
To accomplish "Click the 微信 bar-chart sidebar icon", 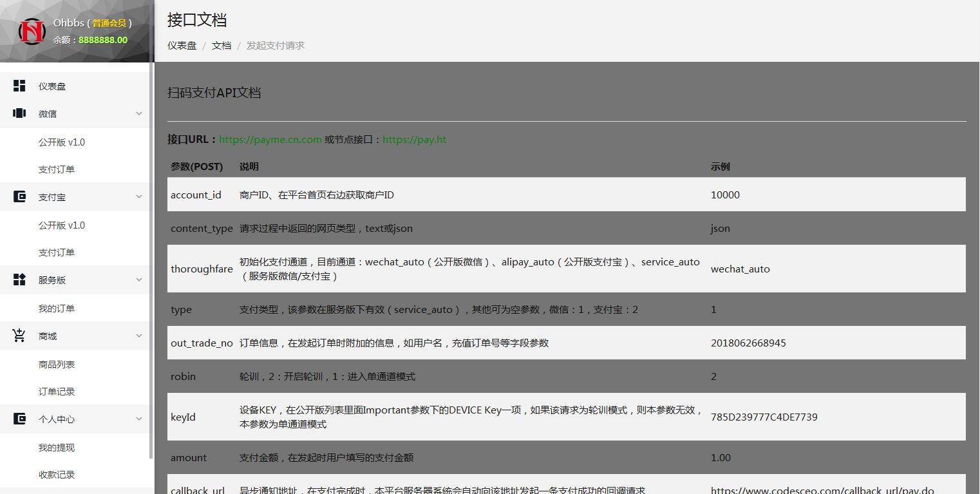I will [19, 113].
